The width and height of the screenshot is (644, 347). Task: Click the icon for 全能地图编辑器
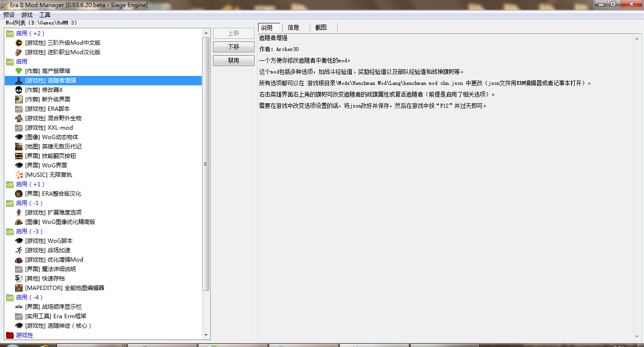tap(18, 288)
